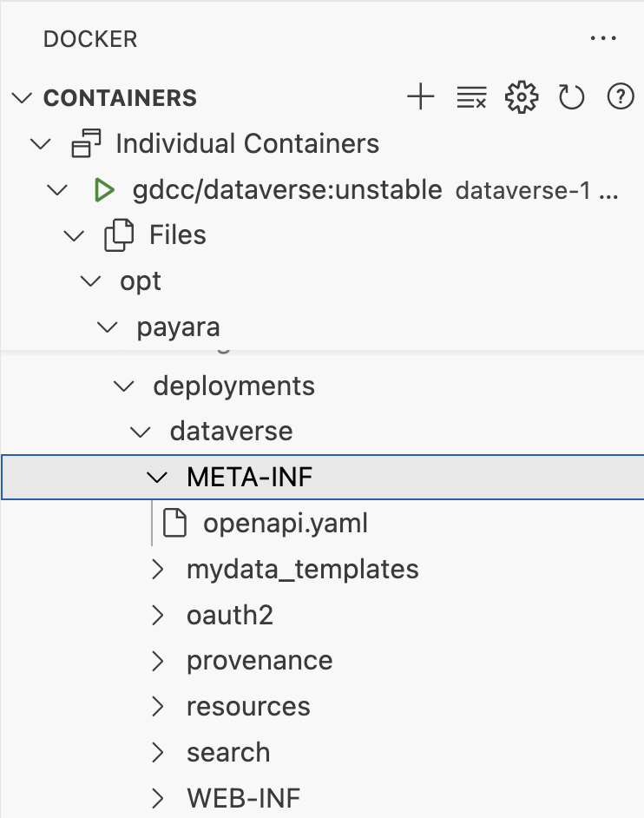Select the resources folder
Viewport: 644px width, 818px height.
point(248,707)
